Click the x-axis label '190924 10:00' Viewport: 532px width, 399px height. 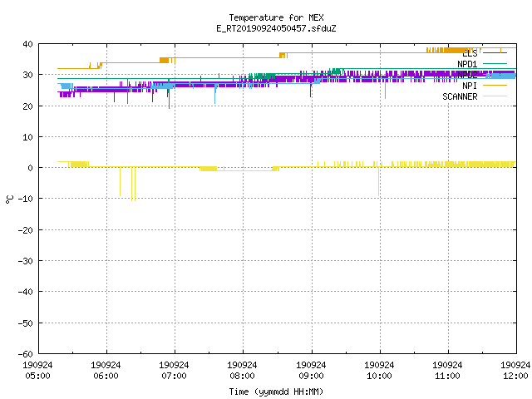(379, 371)
